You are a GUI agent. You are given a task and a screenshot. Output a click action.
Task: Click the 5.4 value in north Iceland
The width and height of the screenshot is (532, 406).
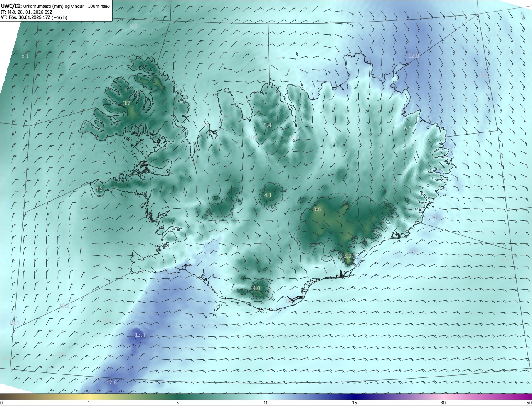point(267,125)
